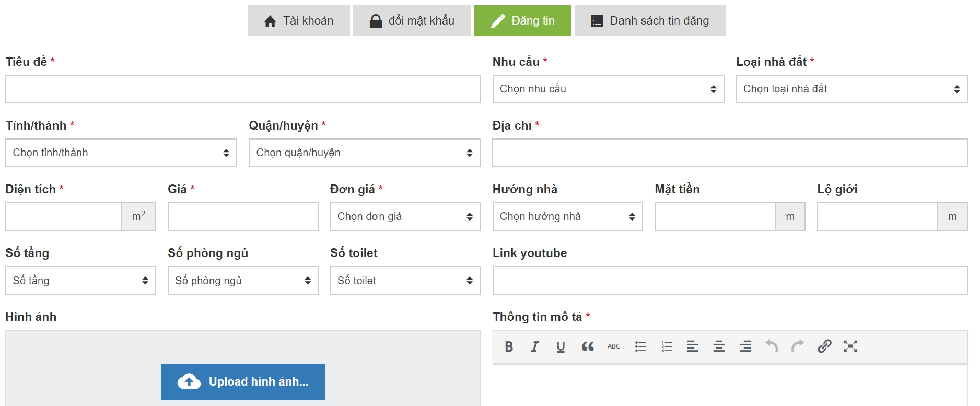
Task: Click the Hướng nhà label
Action: tap(525, 189)
